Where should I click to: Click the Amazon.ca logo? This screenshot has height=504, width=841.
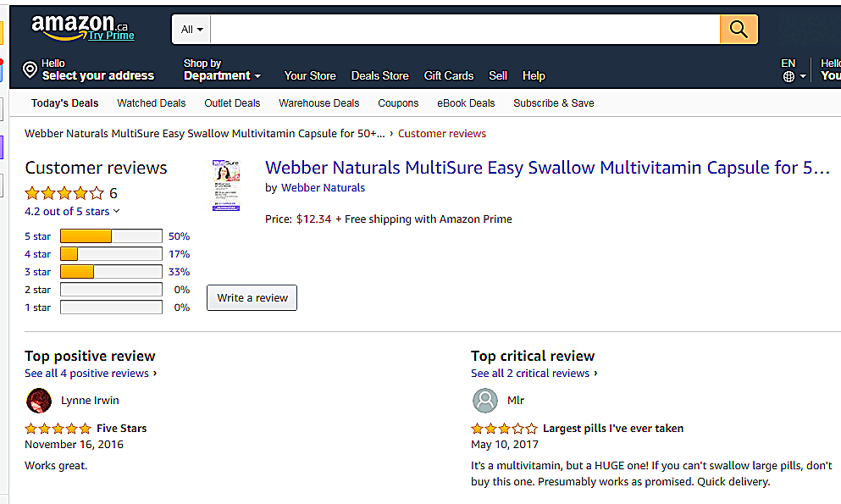(80, 28)
